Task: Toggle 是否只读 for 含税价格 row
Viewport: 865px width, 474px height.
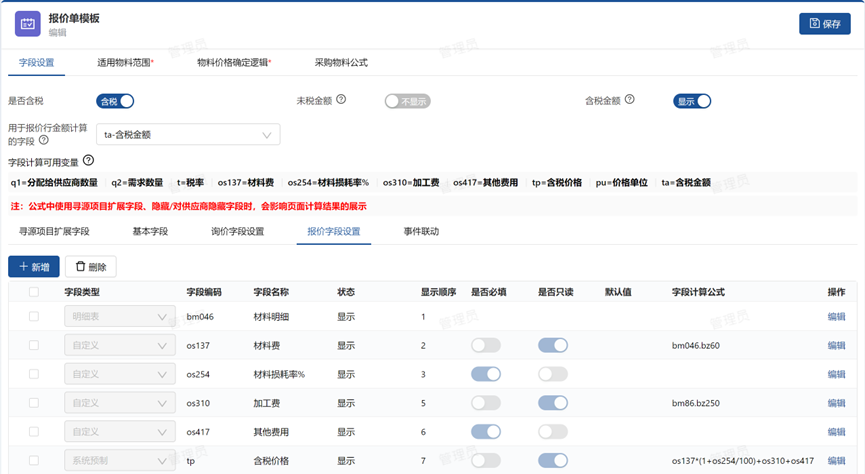Action: click(x=553, y=460)
